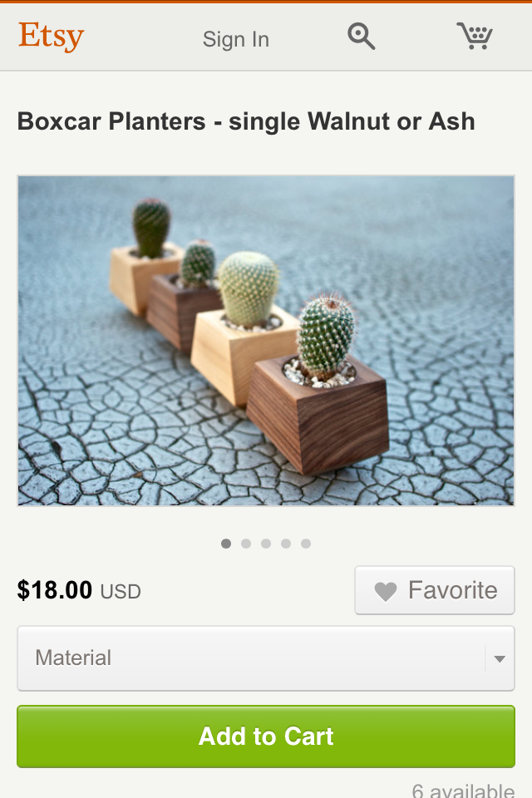The image size is (532, 798).
Task: Favorite this Boxcar Planters listing
Action: click(435, 590)
